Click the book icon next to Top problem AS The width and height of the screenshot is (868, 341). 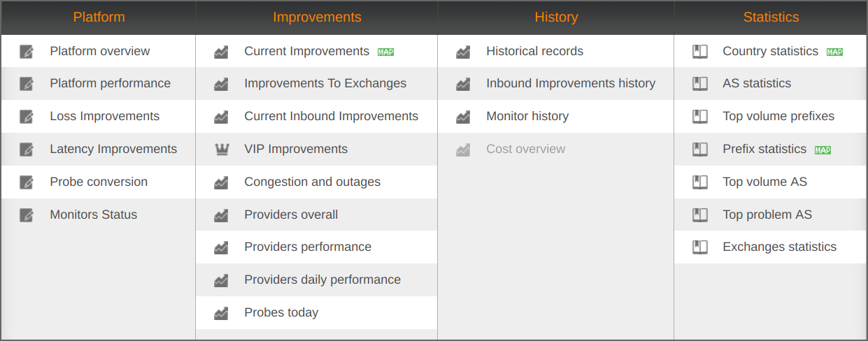(699, 215)
